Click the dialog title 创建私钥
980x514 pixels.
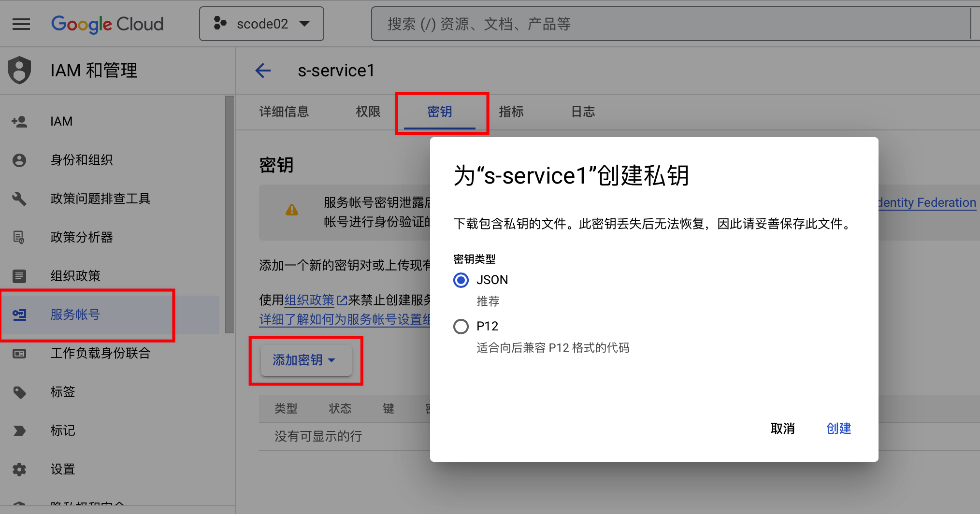[x=572, y=175]
